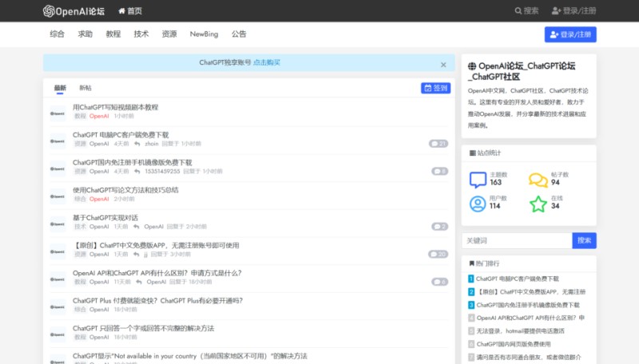
Task: Open ranked #4 OpenAI API和ChatGPT API有什么区别
Action: [x=530, y=318]
